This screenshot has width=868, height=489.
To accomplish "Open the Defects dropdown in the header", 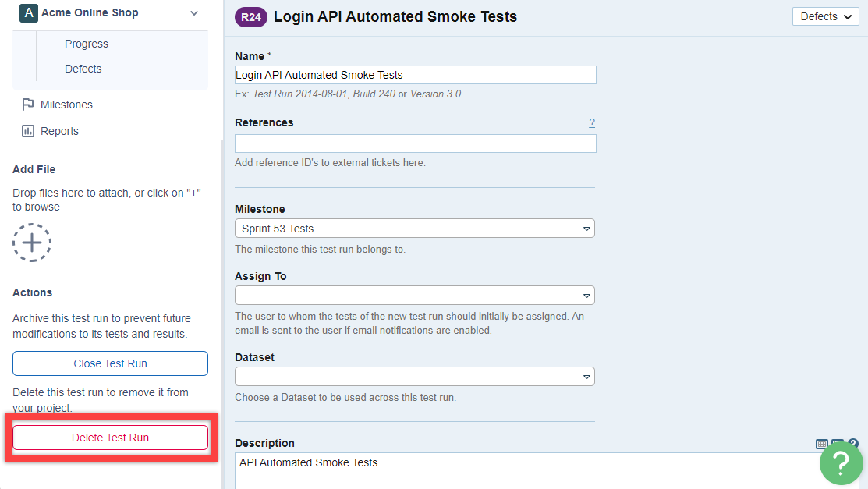I will (825, 16).
